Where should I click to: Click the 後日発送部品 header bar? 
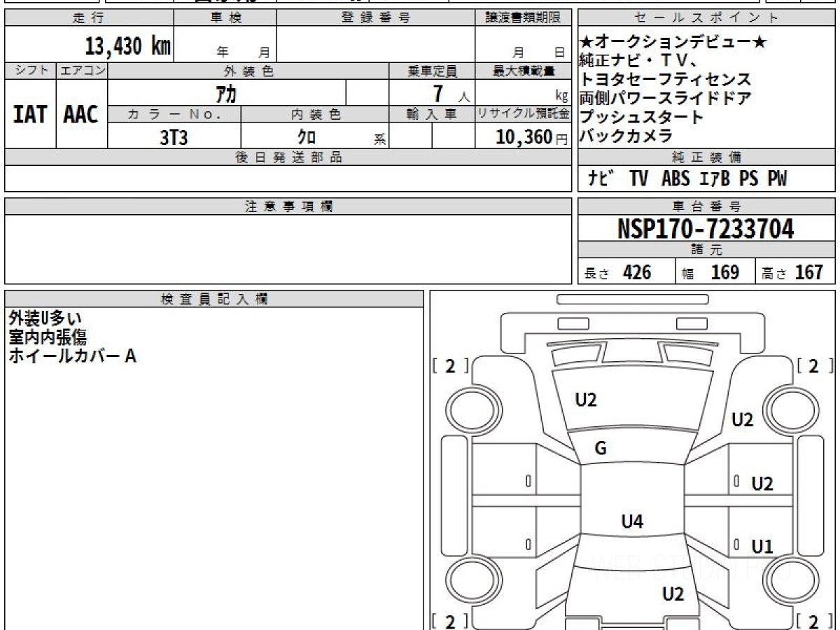pos(288,157)
